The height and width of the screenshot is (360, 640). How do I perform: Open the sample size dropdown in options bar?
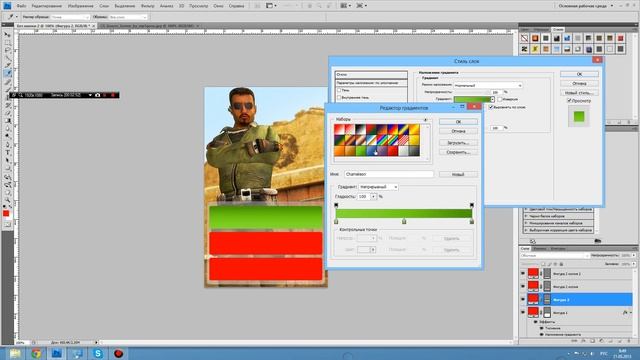tap(70, 17)
